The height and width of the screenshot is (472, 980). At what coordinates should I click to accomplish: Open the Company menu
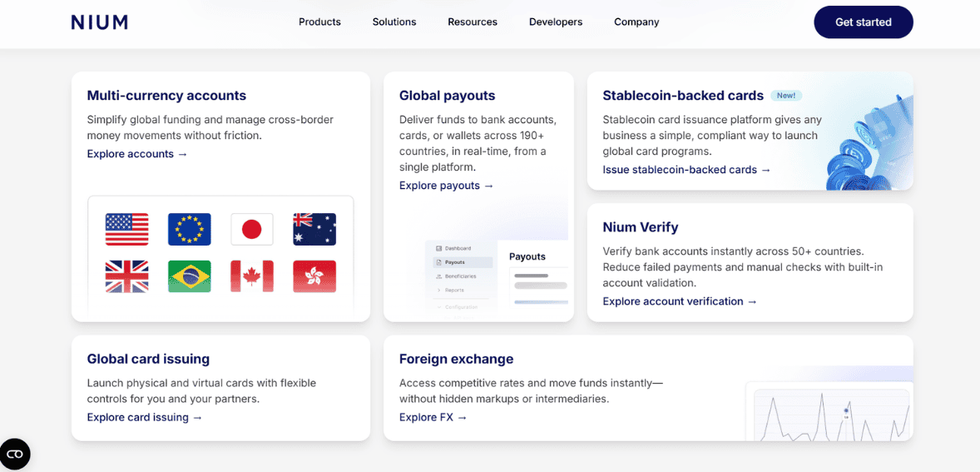click(636, 22)
